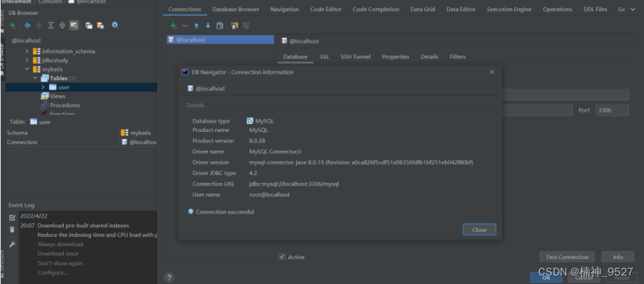This screenshot has height=284, width=644.
Task: Expand all nodes in DB Browser toolbar
Action: [50, 25]
